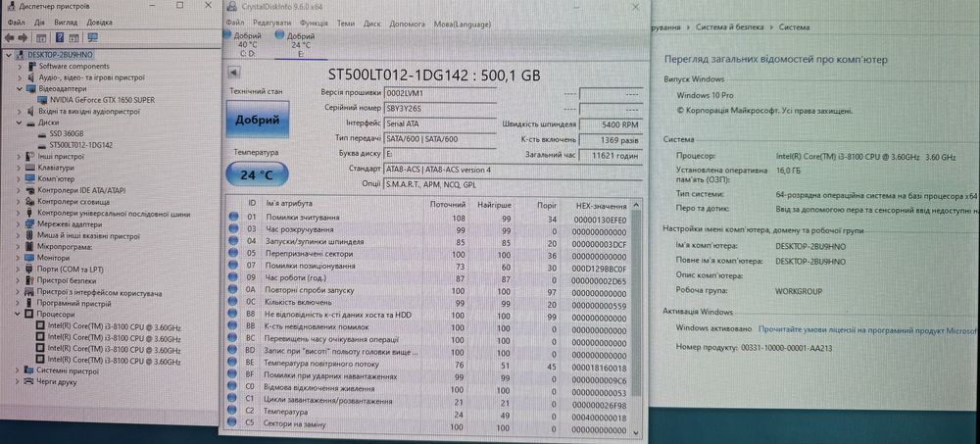
Task: Click the scroll-down arrow of the attribute list
Action: coord(637,432)
